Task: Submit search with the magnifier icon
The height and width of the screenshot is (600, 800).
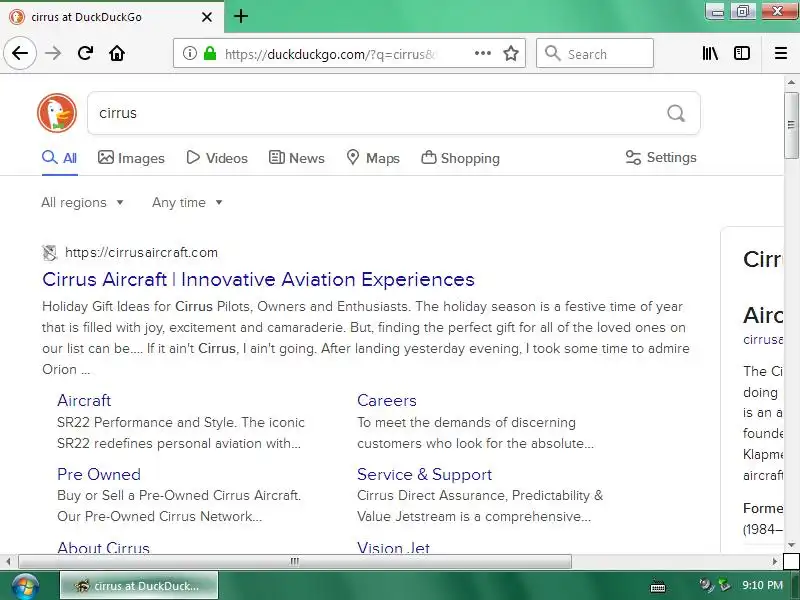Action: [x=676, y=113]
